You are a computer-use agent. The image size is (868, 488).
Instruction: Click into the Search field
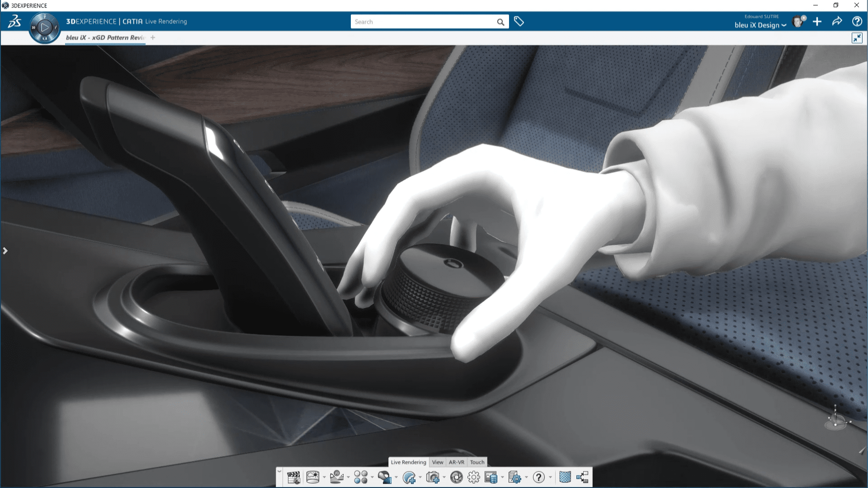pos(424,22)
